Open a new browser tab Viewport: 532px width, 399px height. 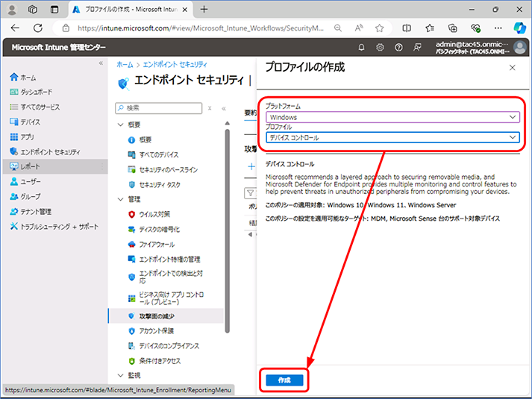click(x=204, y=10)
